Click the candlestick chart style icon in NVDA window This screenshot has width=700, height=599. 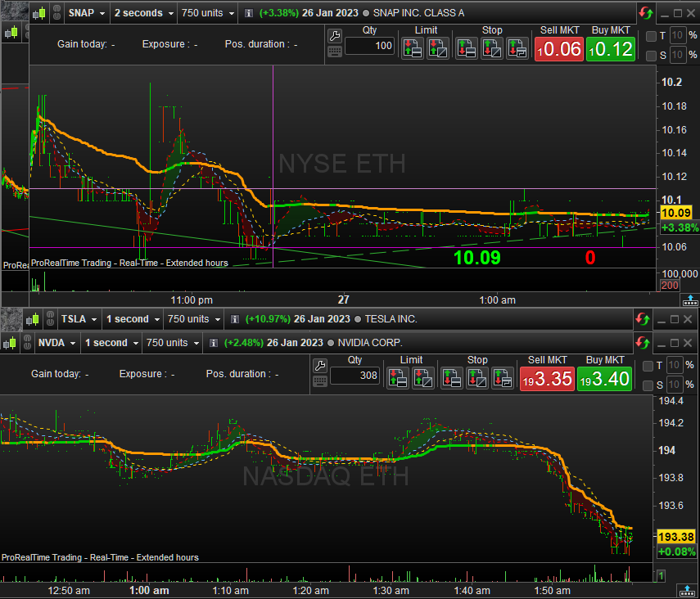(x=10, y=343)
